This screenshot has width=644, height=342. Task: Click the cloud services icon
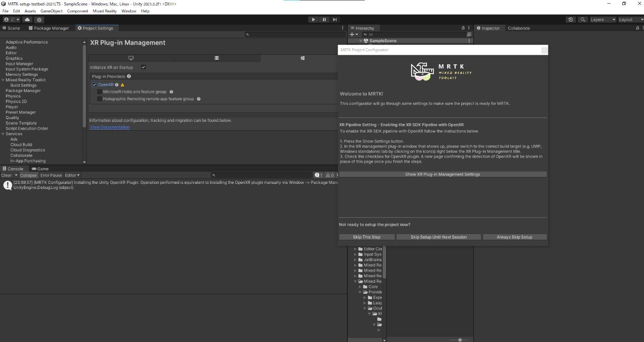point(27,20)
